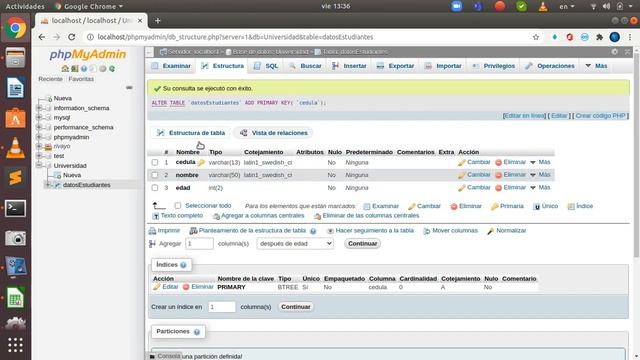Tick the checkbox for edad row
Viewport: 640px width, 360px height.
tap(155, 188)
